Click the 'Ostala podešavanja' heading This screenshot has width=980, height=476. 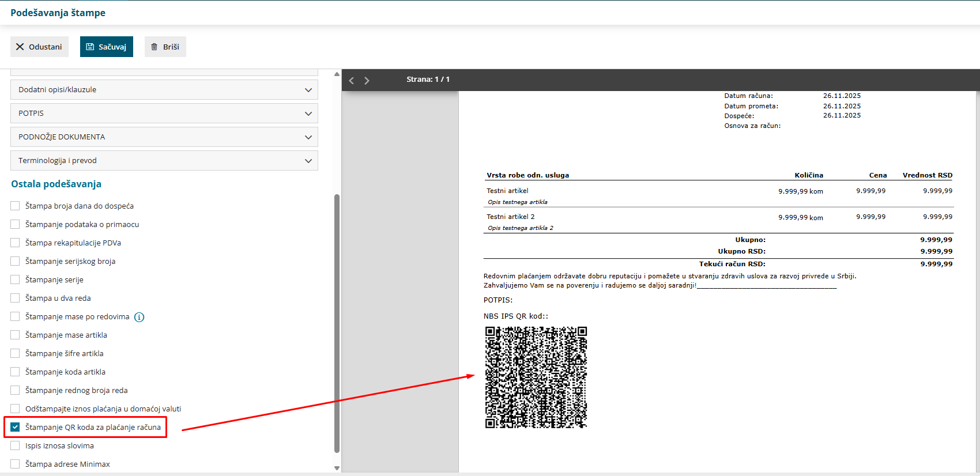click(56, 184)
